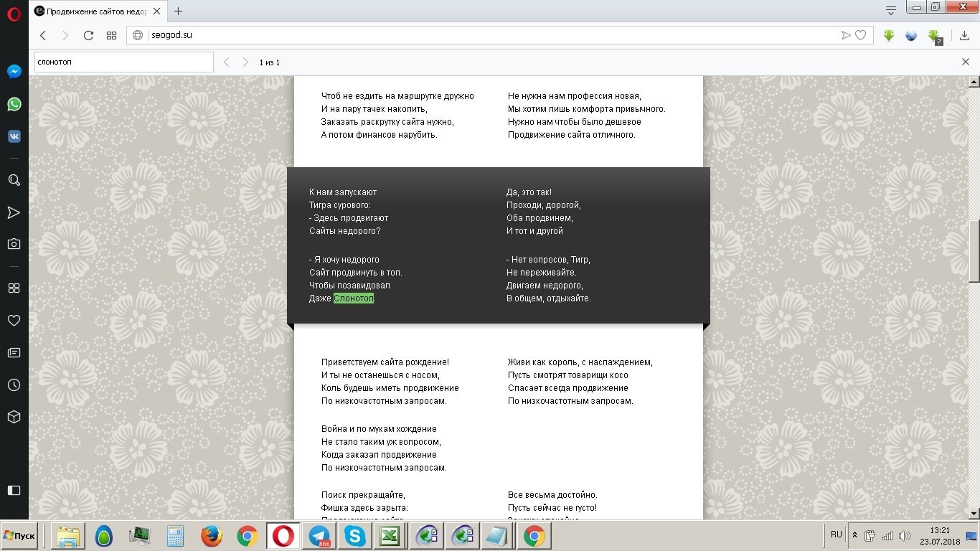This screenshot has width=980, height=551.
Task: Toggle the sidebar panel at bottom left
Action: [14, 490]
